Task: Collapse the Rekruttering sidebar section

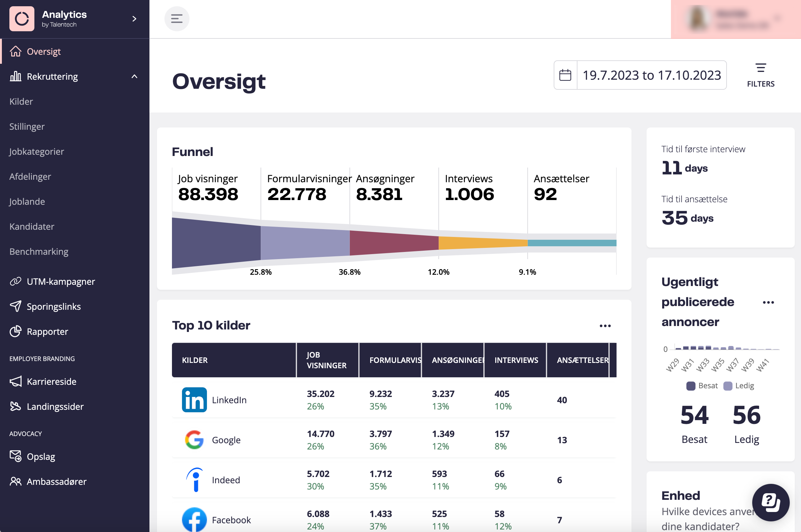Action: 134,76
